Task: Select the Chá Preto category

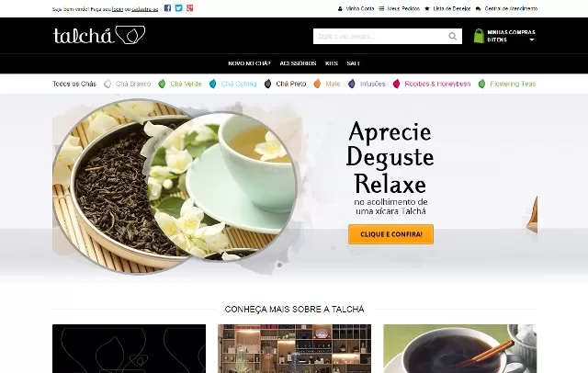Action: [291, 84]
